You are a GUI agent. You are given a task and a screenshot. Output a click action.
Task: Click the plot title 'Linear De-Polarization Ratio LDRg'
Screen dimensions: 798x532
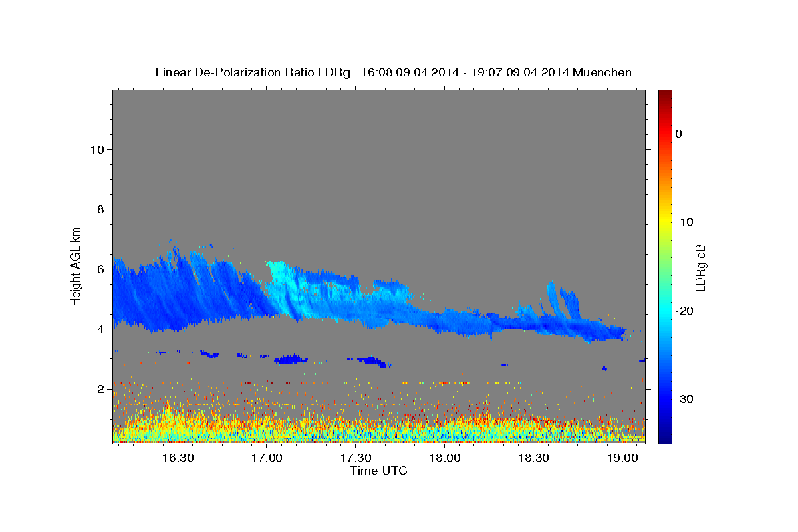253,72
